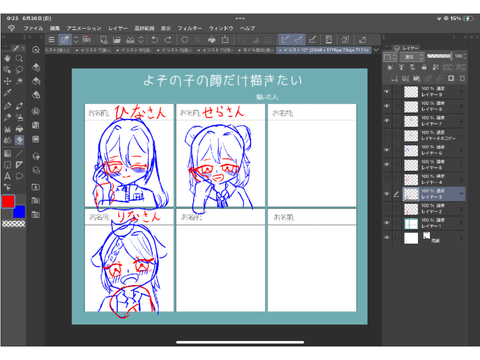Select the Auto select magic wand tool
Viewport: 480px width, 360px height.
(19, 81)
